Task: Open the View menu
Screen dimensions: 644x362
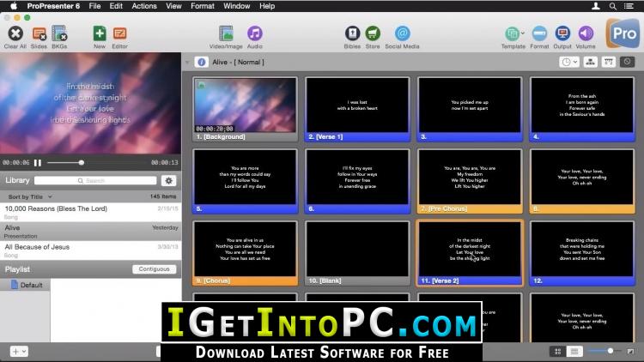Action: tap(173, 6)
